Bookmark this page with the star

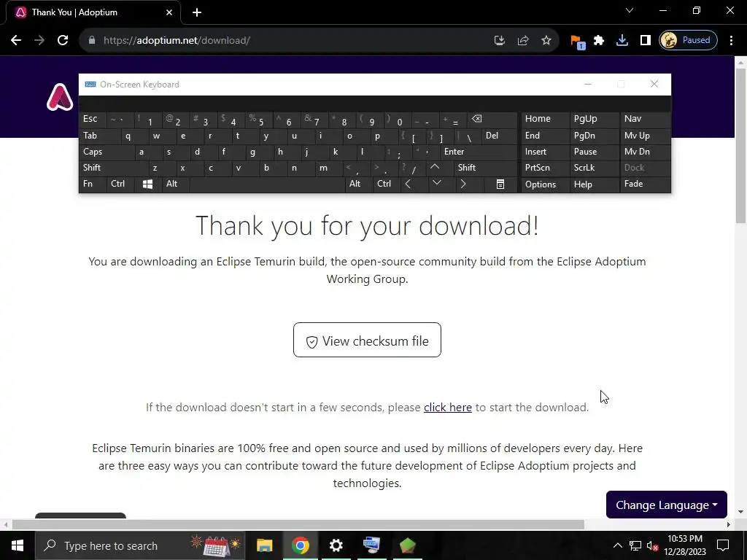(546, 41)
